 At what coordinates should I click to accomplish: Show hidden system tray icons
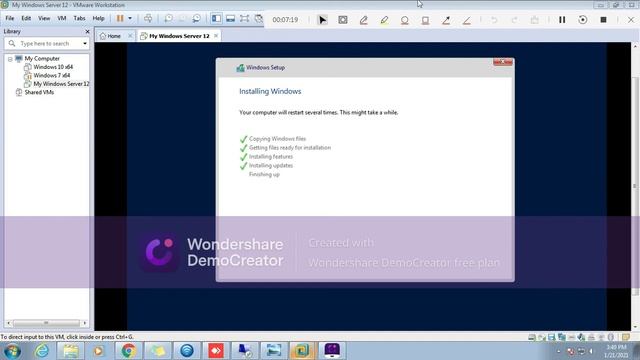coord(558,351)
